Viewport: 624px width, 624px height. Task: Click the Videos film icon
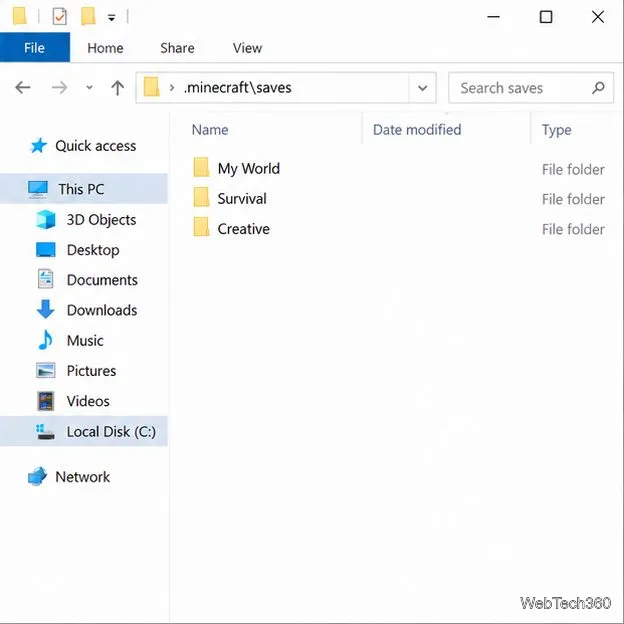point(45,401)
